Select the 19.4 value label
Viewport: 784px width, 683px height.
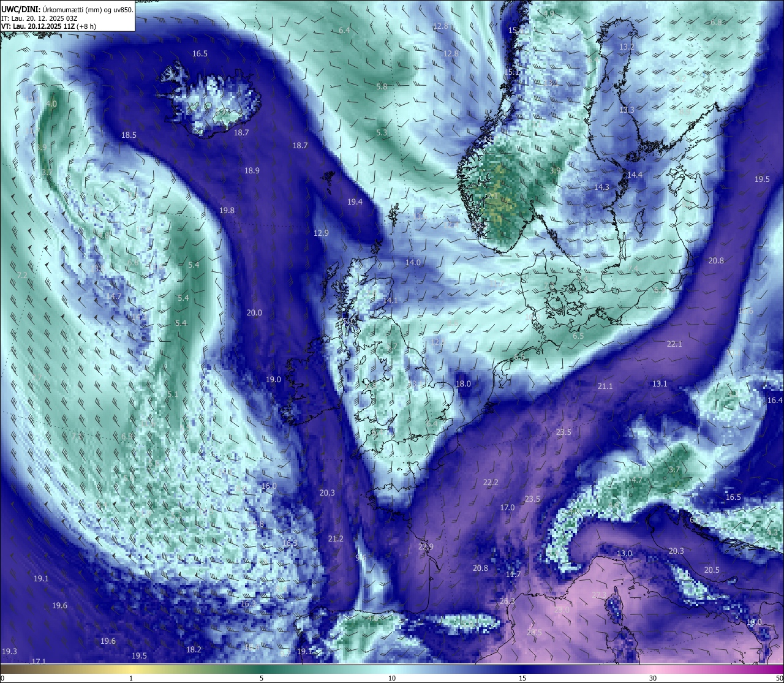pos(355,202)
